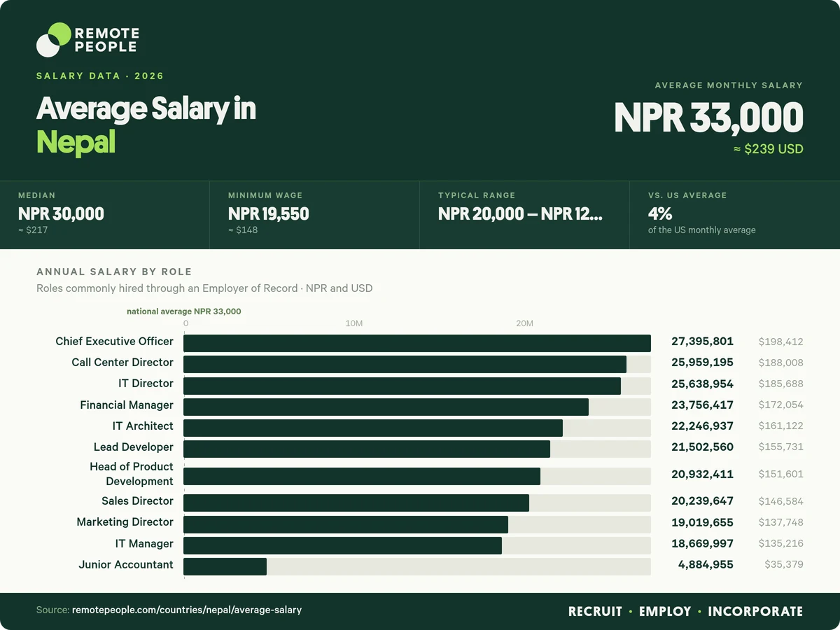This screenshot has width=840, height=630.
Task: Click the 25,959,195 NPR value
Action: click(x=702, y=363)
